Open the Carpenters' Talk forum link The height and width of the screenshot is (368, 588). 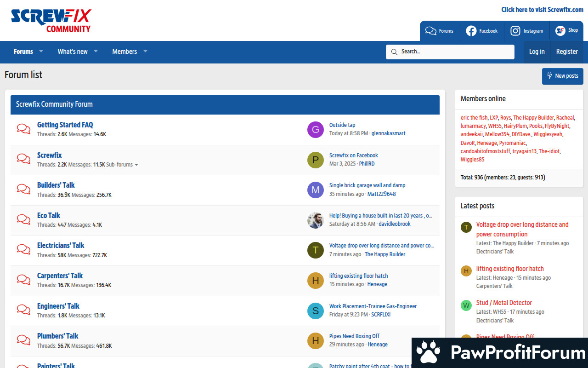[60, 276]
